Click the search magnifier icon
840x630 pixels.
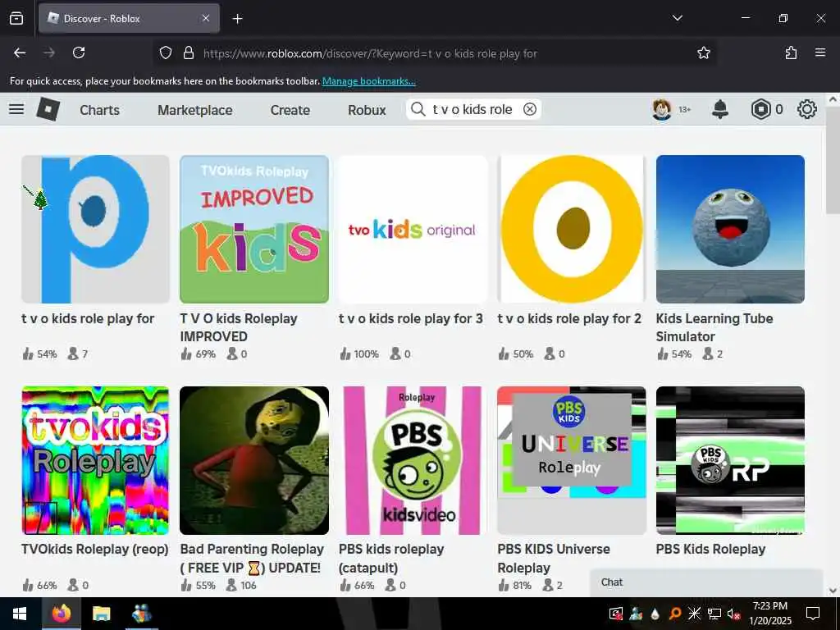[x=418, y=109]
